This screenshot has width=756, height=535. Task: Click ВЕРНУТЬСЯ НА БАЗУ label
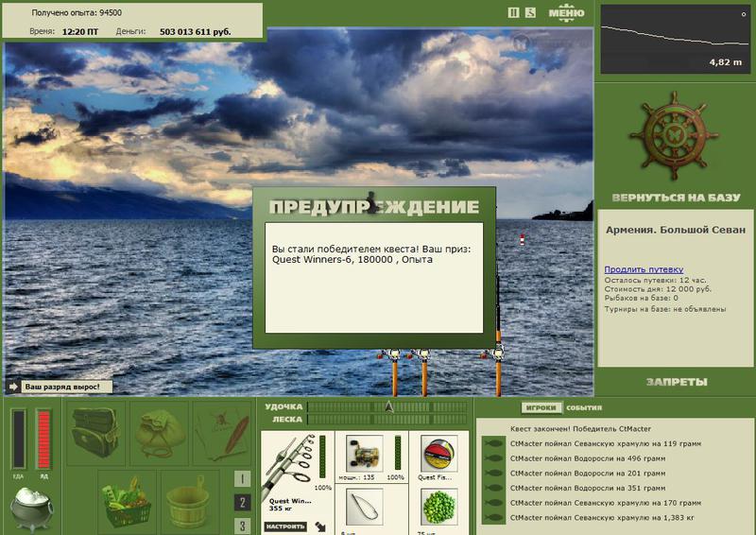coord(676,198)
